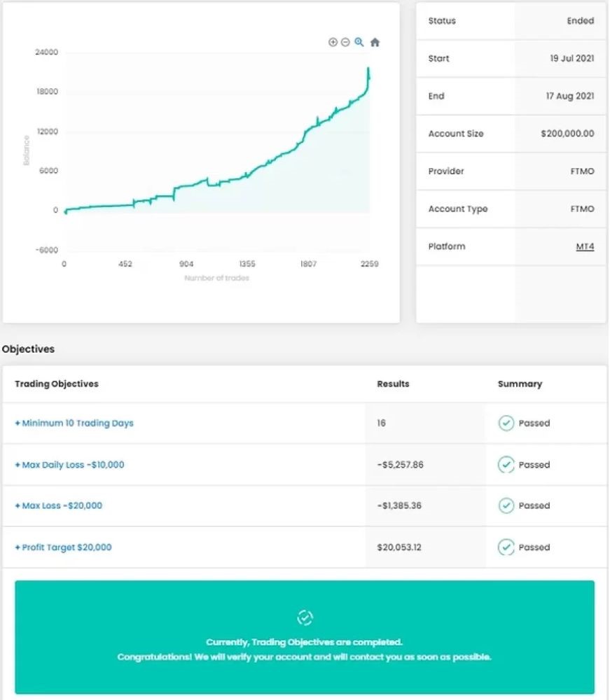Click the Account Size $200,000.00 value

567,134
